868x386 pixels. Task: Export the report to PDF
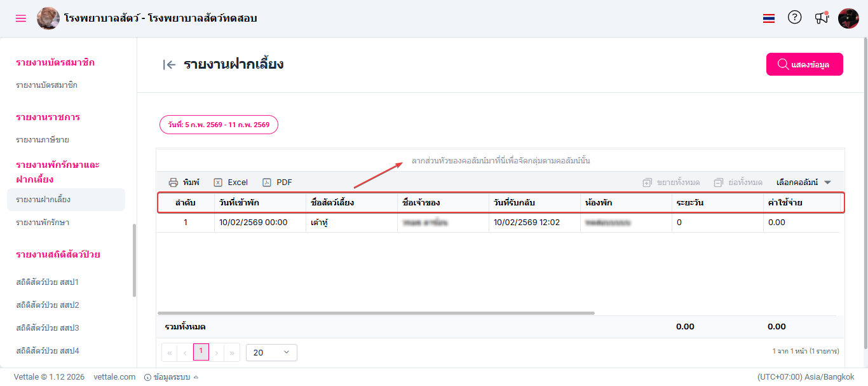click(x=277, y=182)
